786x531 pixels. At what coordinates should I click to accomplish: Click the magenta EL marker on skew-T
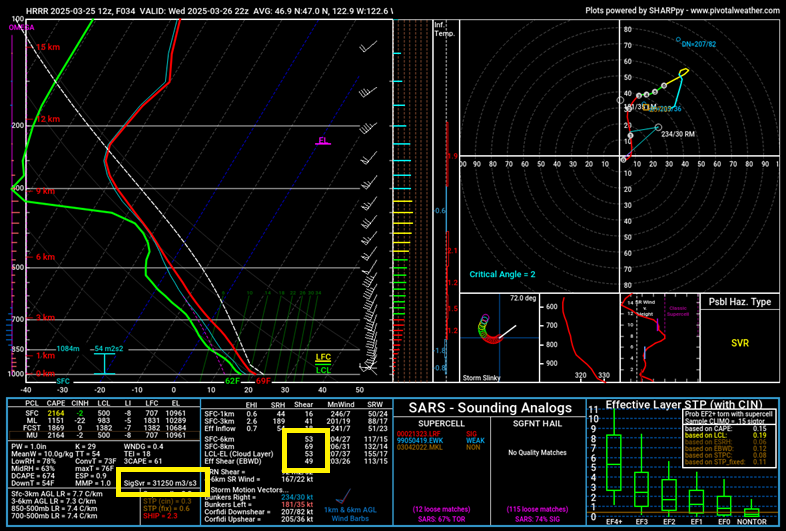tap(323, 141)
